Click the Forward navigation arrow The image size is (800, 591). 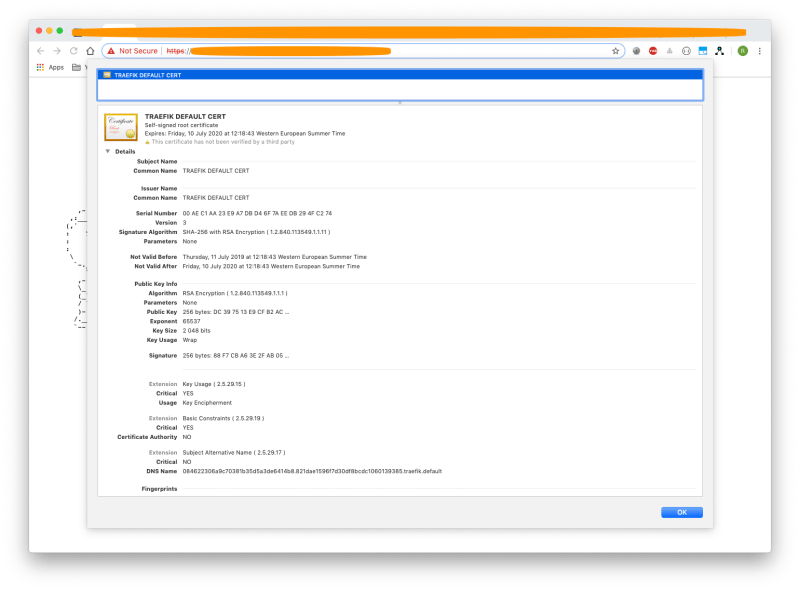point(58,48)
